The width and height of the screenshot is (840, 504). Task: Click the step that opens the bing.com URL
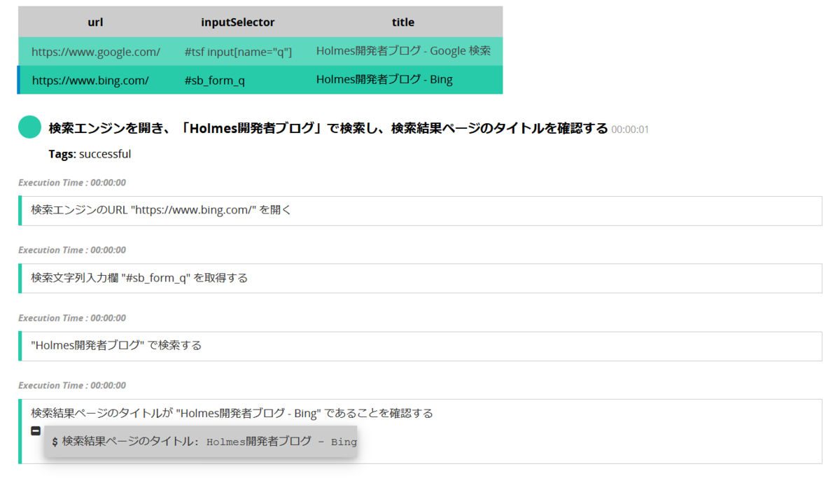[420, 211]
